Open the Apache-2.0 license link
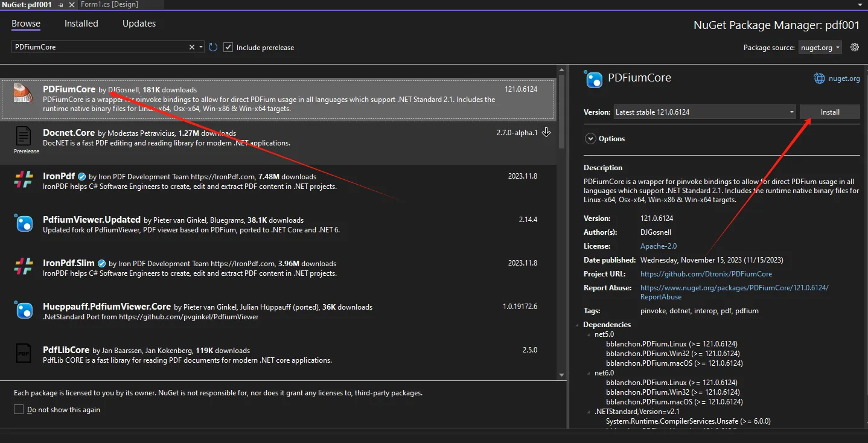868x443 pixels. coord(659,246)
